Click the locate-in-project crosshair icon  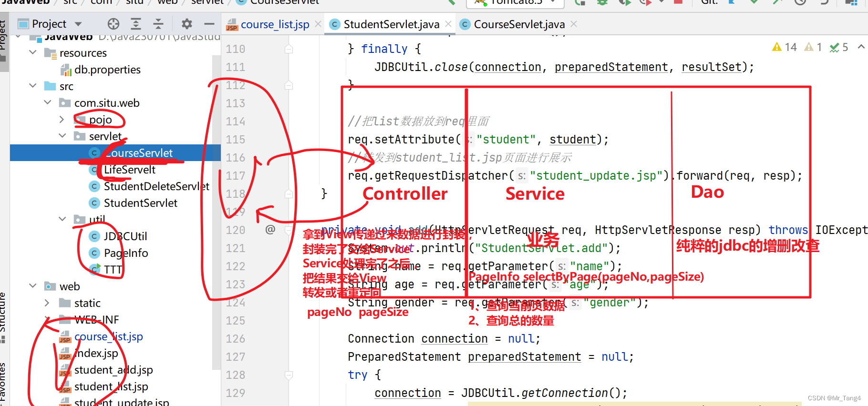pyautogui.click(x=113, y=24)
